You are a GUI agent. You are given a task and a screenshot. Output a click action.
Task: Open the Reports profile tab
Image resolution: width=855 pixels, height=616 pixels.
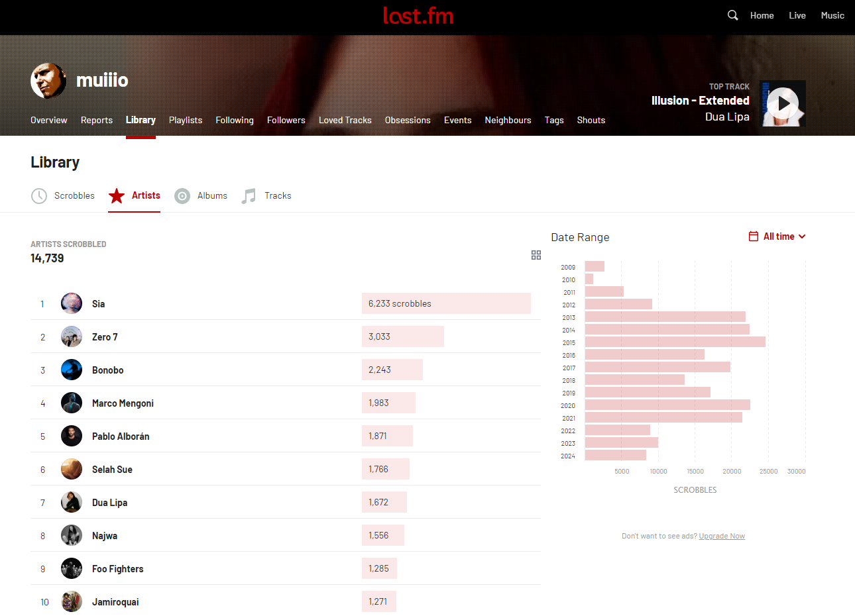97,120
